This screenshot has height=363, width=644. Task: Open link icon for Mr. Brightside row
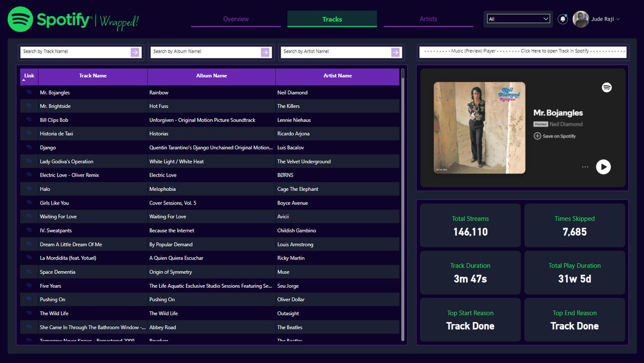click(29, 106)
